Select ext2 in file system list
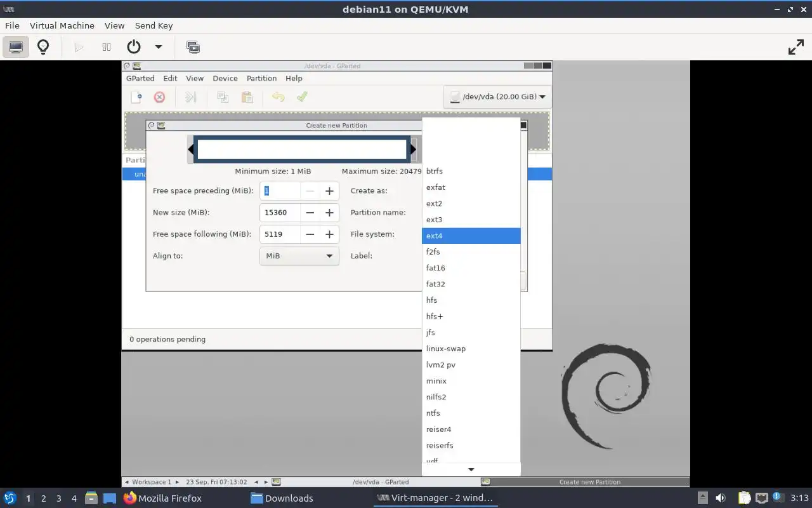 point(471,204)
